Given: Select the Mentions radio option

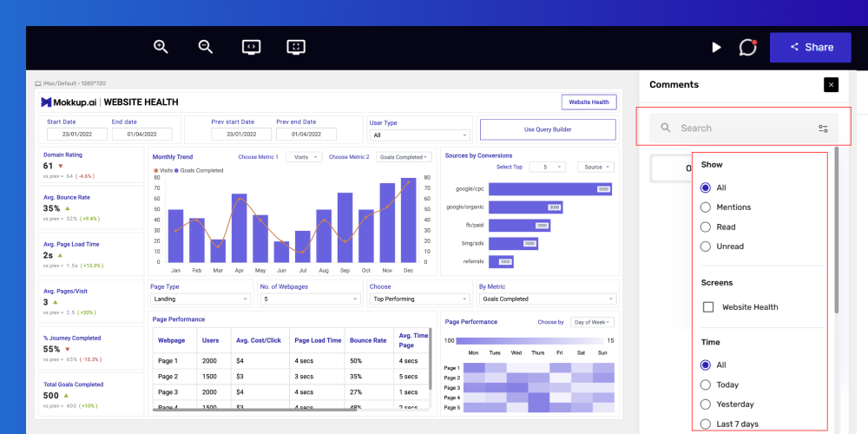Looking at the screenshot, I should pyautogui.click(x=705, y=207).
